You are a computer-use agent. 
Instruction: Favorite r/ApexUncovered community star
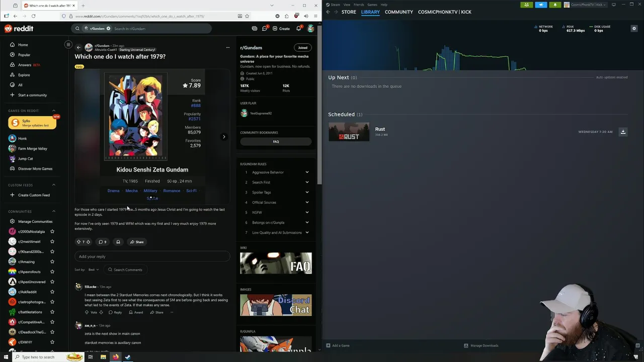click(x=52, y=282)
